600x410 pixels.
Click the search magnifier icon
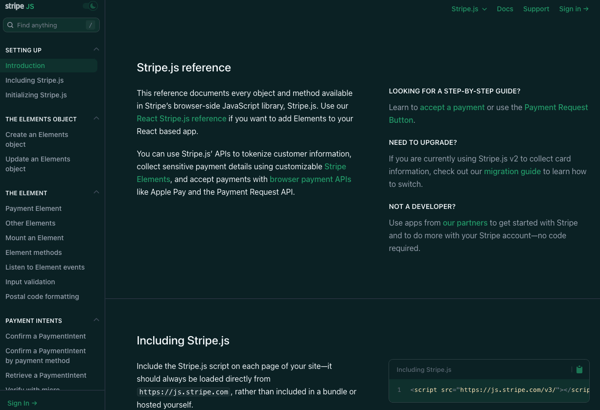(10, 25)
